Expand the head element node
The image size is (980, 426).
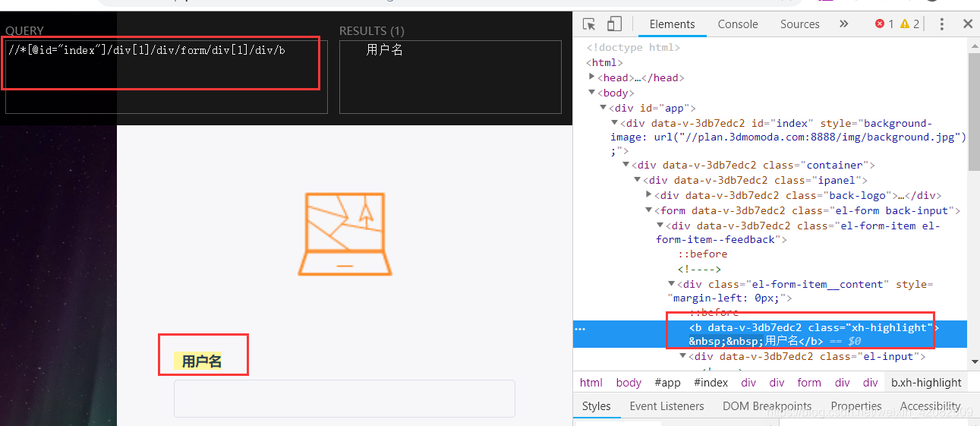(592, 77)
